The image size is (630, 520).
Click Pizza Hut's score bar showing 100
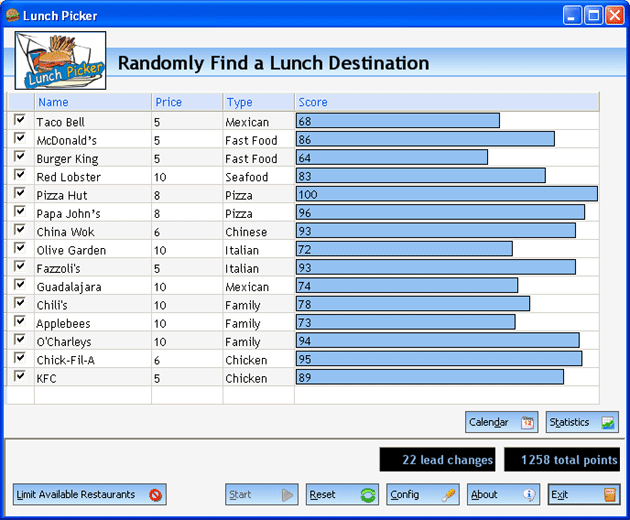[447, 194]
